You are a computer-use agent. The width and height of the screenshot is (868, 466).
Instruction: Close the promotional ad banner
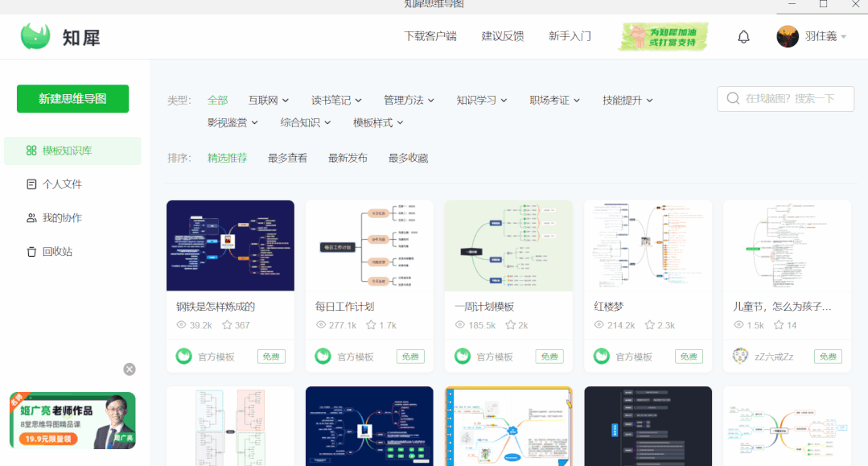(130, 369)
